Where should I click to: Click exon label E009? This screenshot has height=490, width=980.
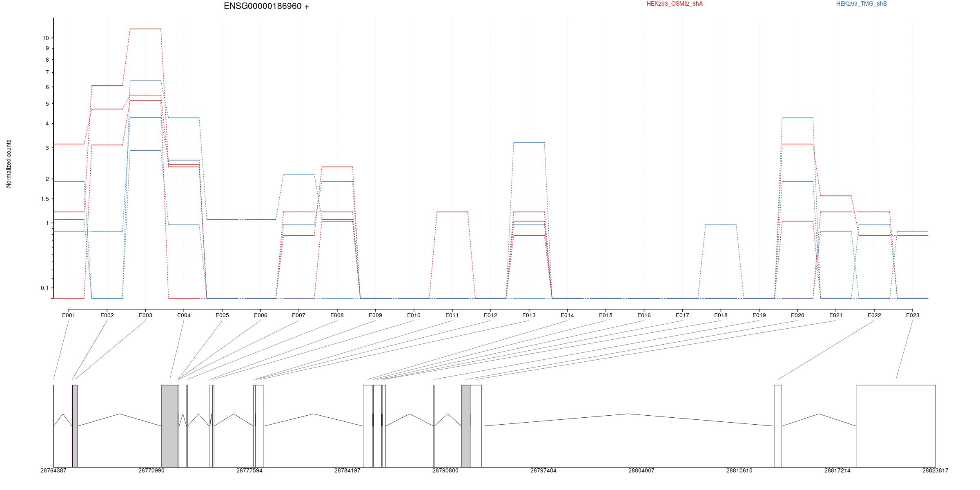375,315
